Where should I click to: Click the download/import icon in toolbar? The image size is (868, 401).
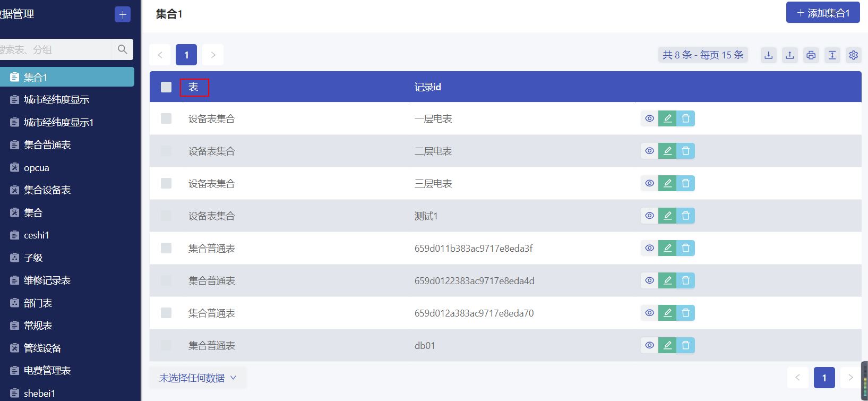769,55
